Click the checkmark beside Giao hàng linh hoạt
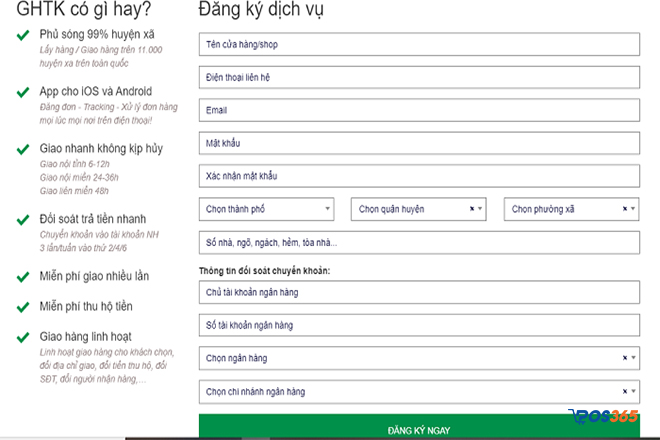 pos(22,337)
